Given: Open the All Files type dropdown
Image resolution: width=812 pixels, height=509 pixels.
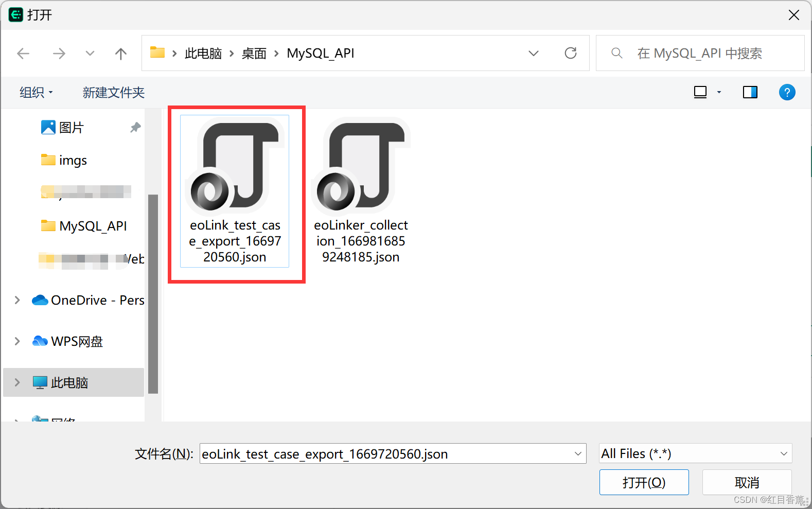Looking at the screenshot, I should [695, 453].
